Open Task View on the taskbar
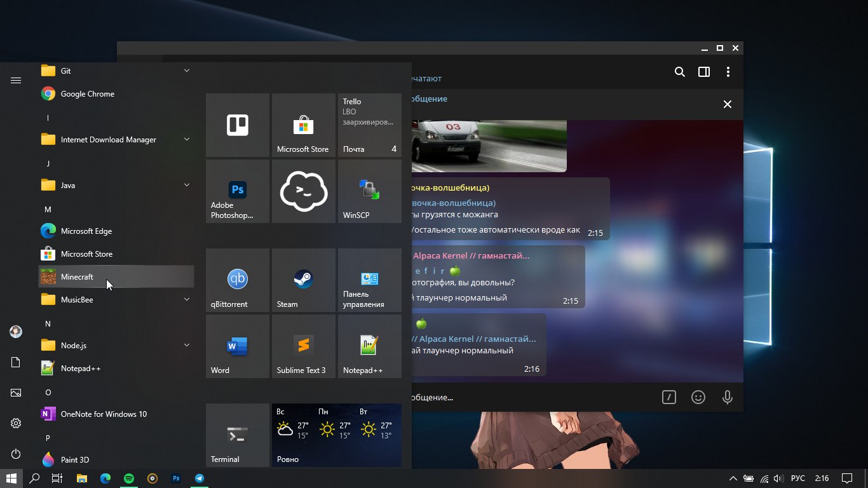 [57, 478]
